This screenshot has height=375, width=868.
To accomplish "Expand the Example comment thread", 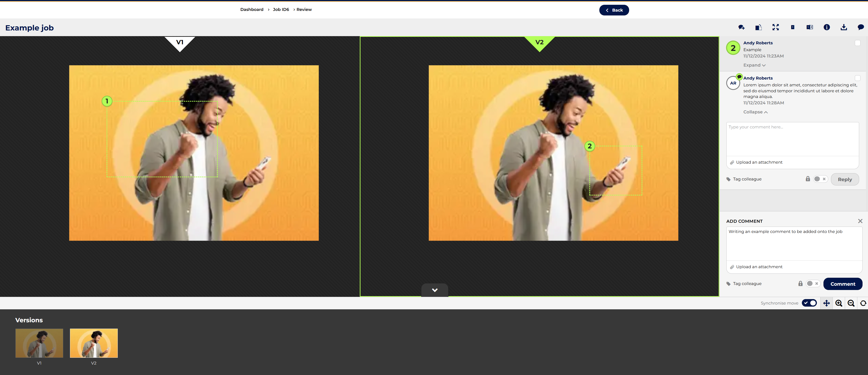I will coord(754,65).
